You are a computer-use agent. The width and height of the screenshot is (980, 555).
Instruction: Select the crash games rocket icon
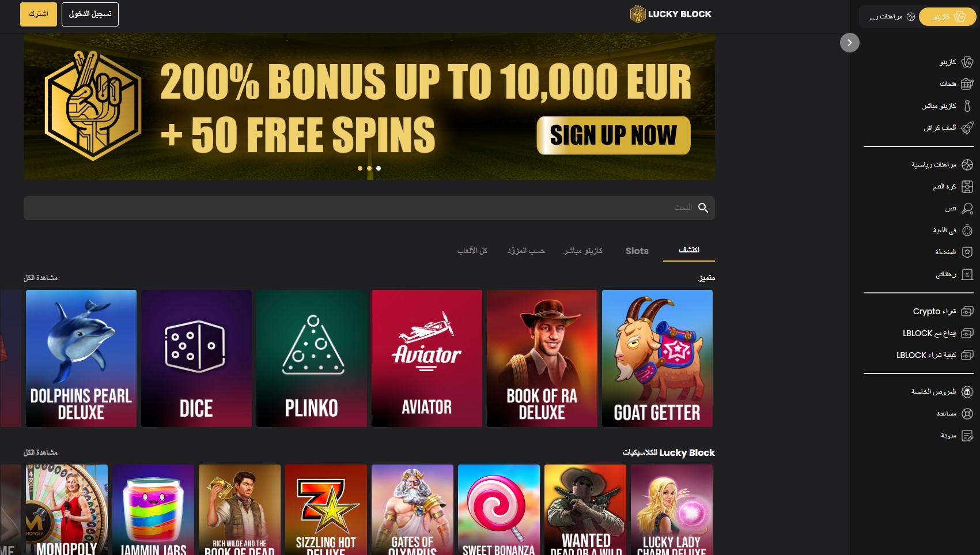(967, 128)
